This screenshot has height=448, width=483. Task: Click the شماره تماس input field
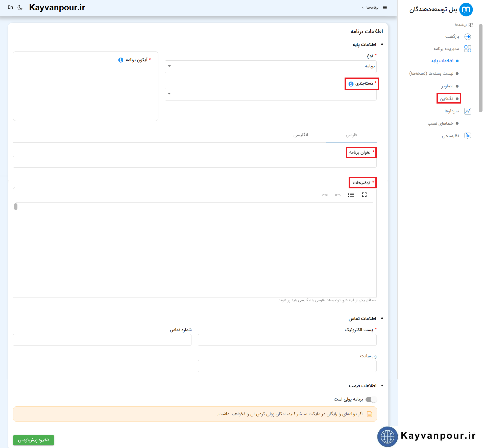102,340
